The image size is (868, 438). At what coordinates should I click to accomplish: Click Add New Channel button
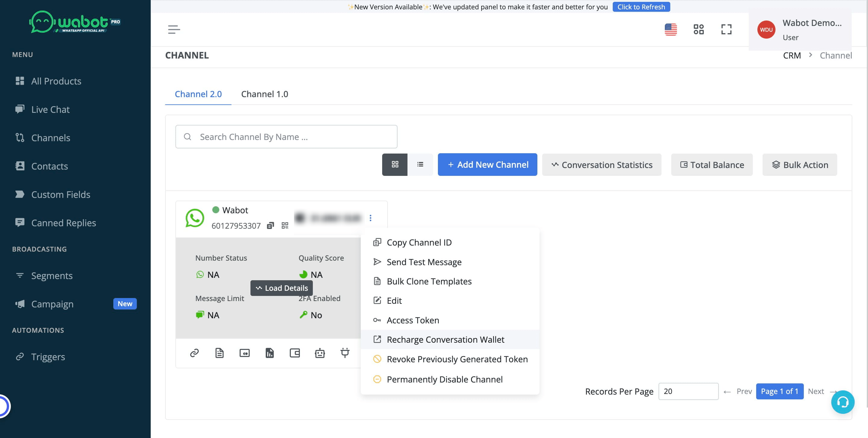487,164
